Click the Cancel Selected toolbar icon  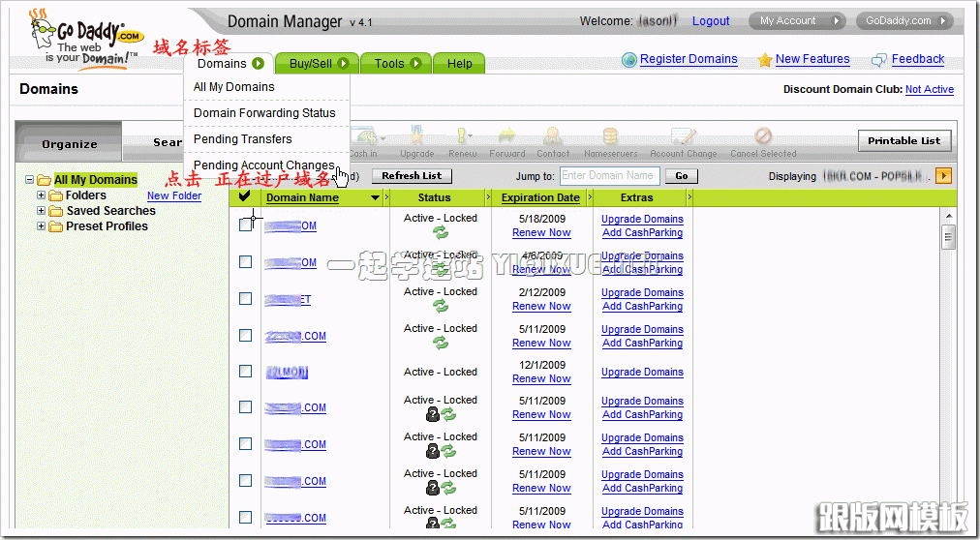pos(762,135)
